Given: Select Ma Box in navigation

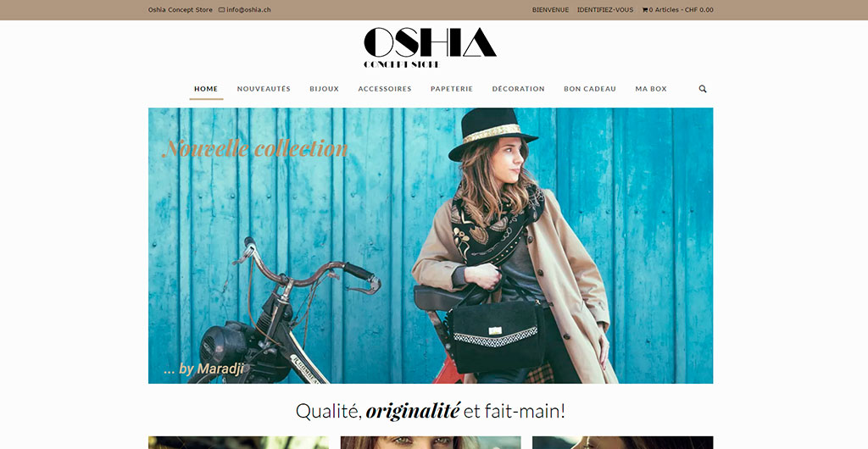Looking at the screenshot, I should tap(651, 88).
